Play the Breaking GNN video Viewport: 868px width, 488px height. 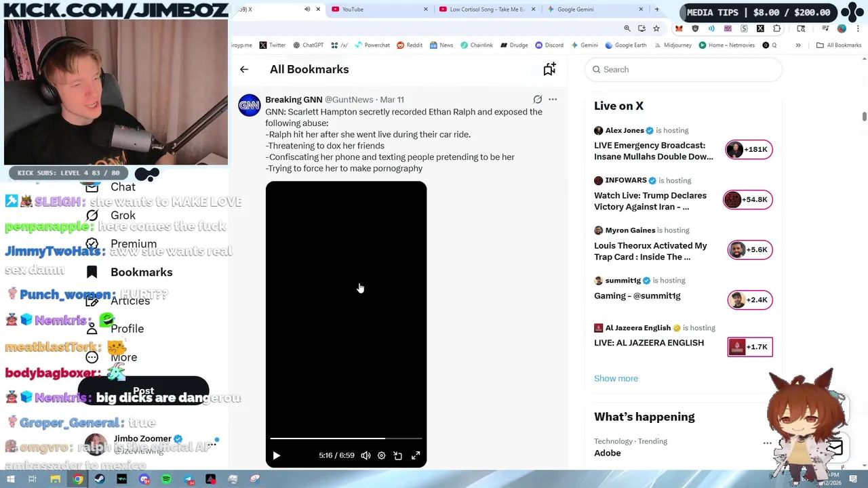click(277, 455)
